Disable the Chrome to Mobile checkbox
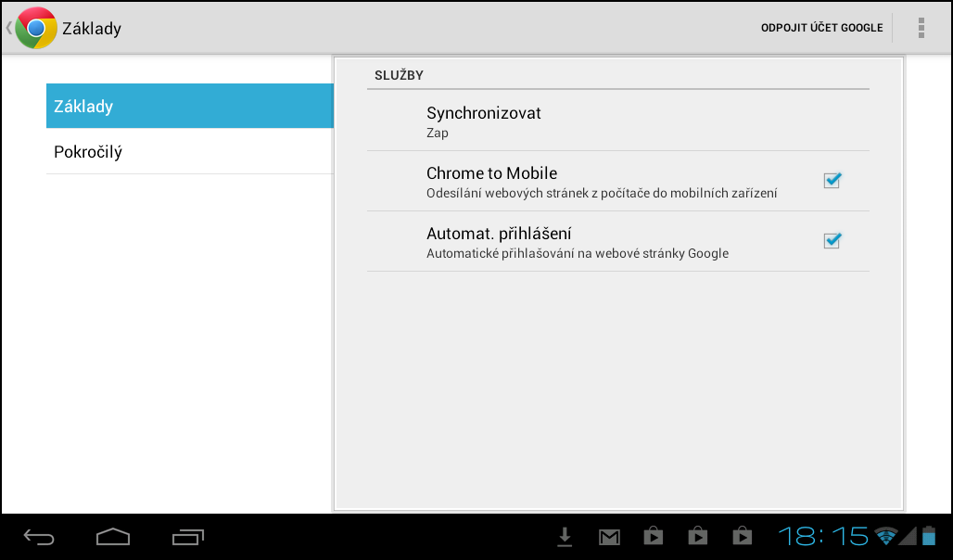This screenshot has width=953, height=560. click(831, 181)
